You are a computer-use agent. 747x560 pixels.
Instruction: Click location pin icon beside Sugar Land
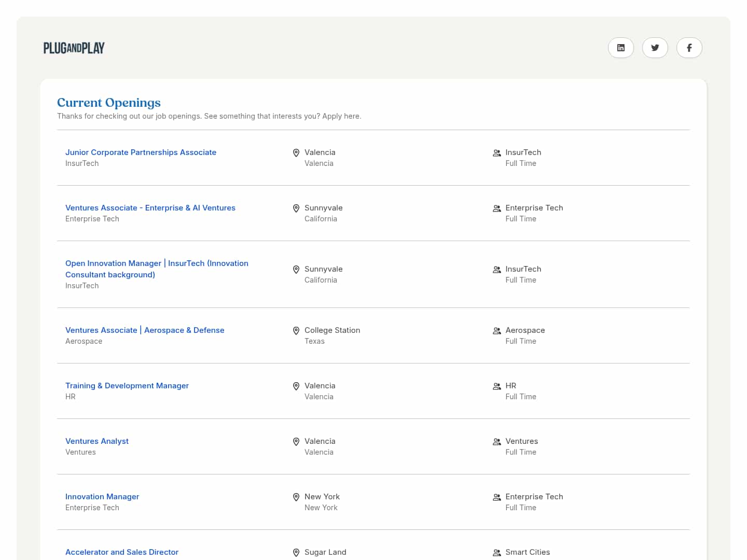(x=296, y=553)
